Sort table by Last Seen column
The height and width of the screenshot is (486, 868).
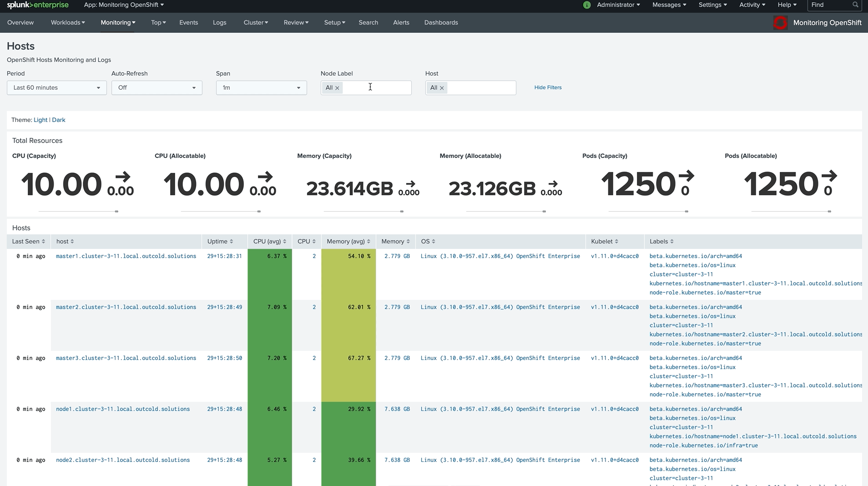[x=29, y=242]
